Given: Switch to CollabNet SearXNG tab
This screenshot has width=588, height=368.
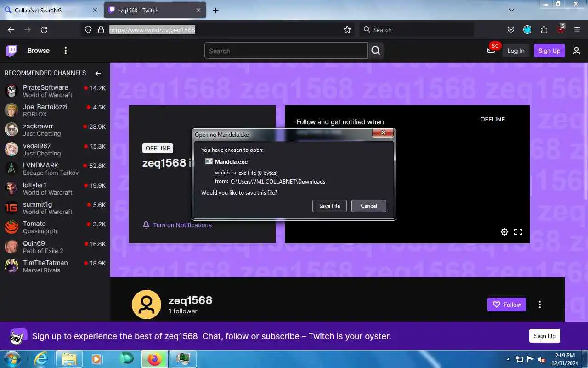Looking at the screenshot, I should [51, 10].
